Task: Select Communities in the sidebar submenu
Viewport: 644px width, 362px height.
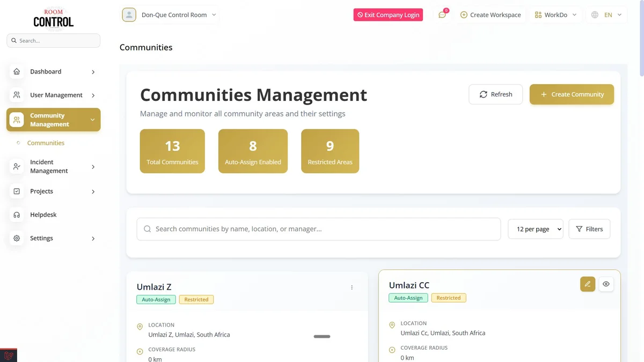Action: pos(46,143)
